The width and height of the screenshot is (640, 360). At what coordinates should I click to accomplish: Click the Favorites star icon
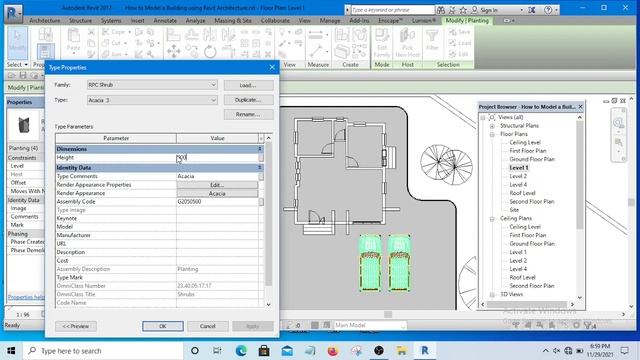463,10
